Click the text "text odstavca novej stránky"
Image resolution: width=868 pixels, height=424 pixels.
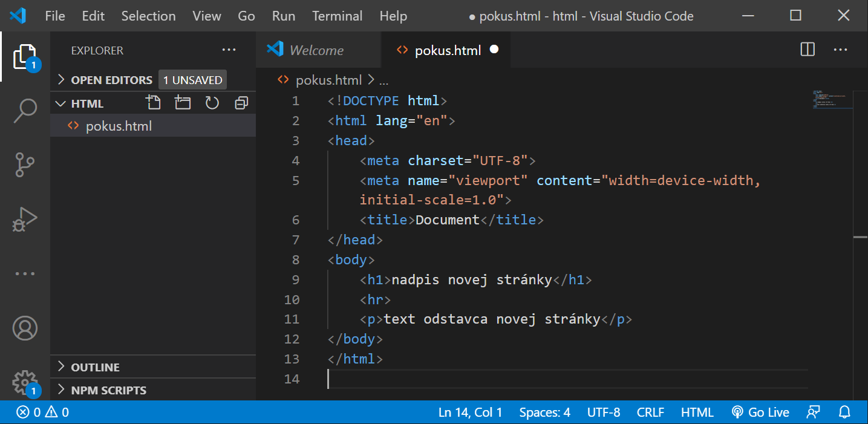point(492,319)
